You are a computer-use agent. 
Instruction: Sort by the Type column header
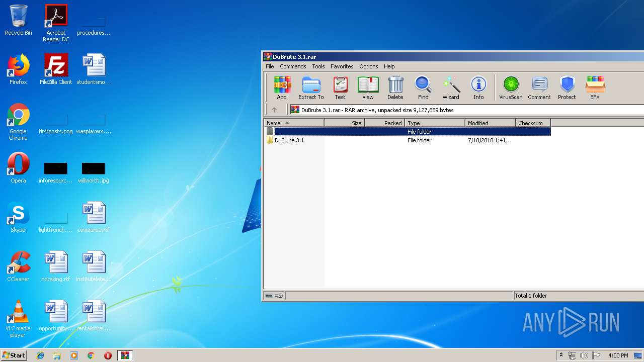point(435,123)
